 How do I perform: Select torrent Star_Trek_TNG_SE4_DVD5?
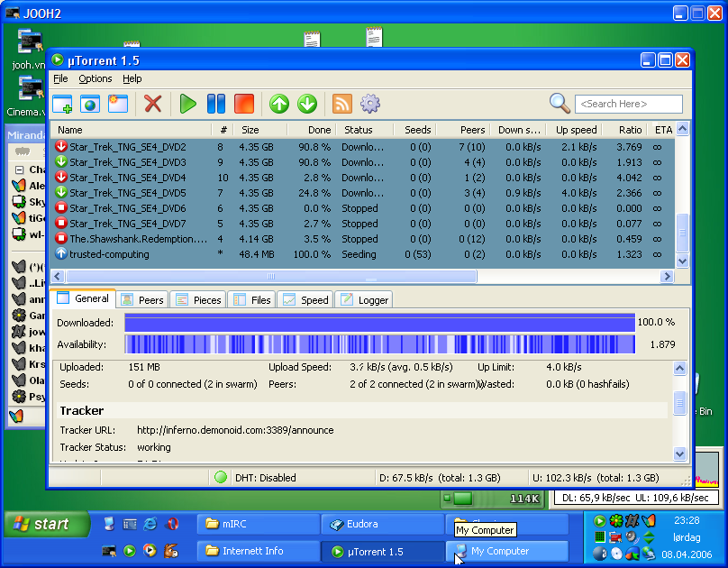coord(362,193)
